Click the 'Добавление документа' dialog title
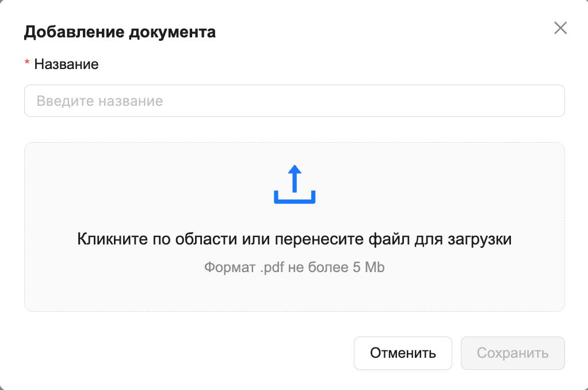 (x=120, y=32)
